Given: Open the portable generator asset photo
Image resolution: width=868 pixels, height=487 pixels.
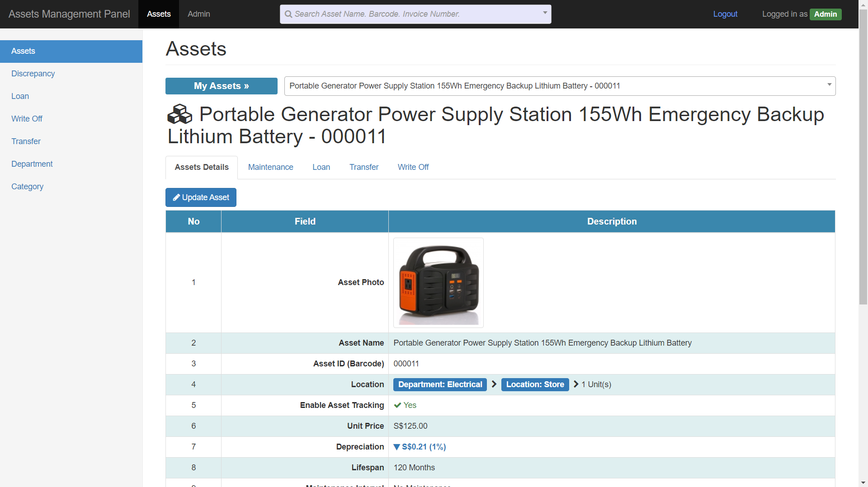Looking at the screenshot, I should (438, 283).
